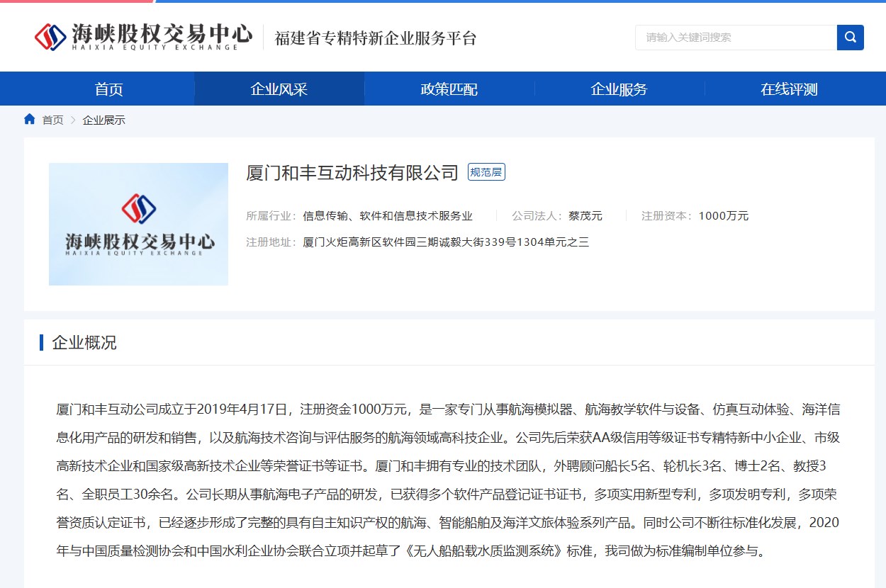Click the breadcrumb chevron separator
886x588 pixels.
tap(73, 120)
